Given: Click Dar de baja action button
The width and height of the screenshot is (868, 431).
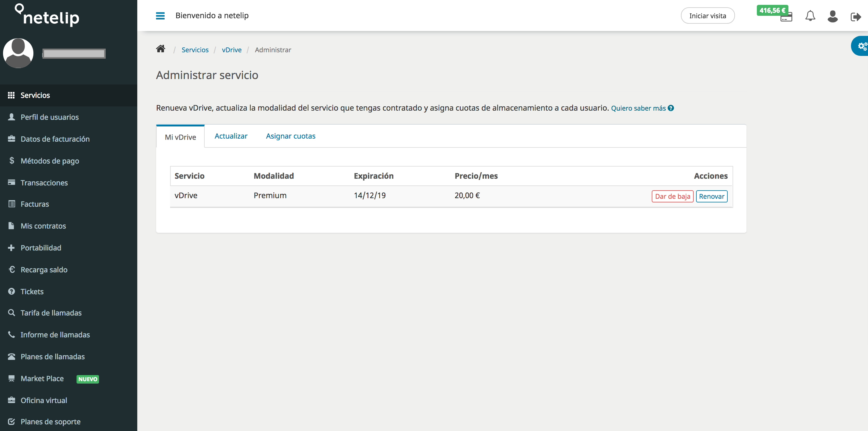Looking at the screenshot, I should [672, 196].
